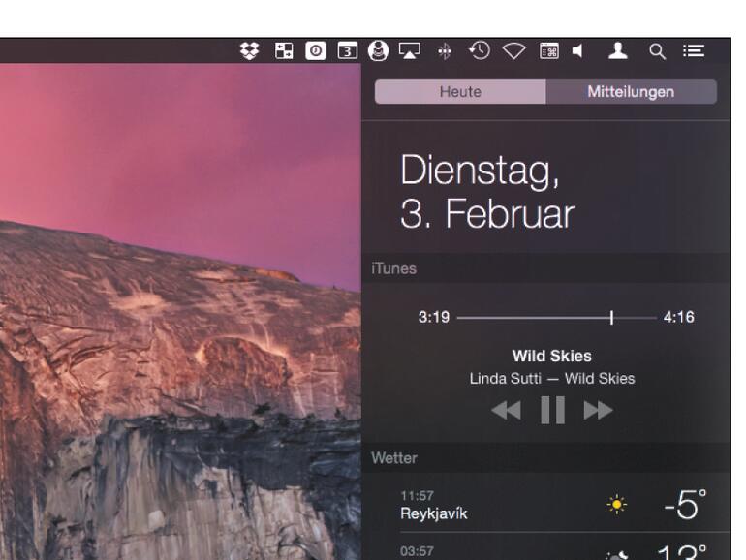Image resolution: width=746 pixels, height=560 pixels.
Task: Open the clock app icon in menu bar
Action: click(316, 51)
